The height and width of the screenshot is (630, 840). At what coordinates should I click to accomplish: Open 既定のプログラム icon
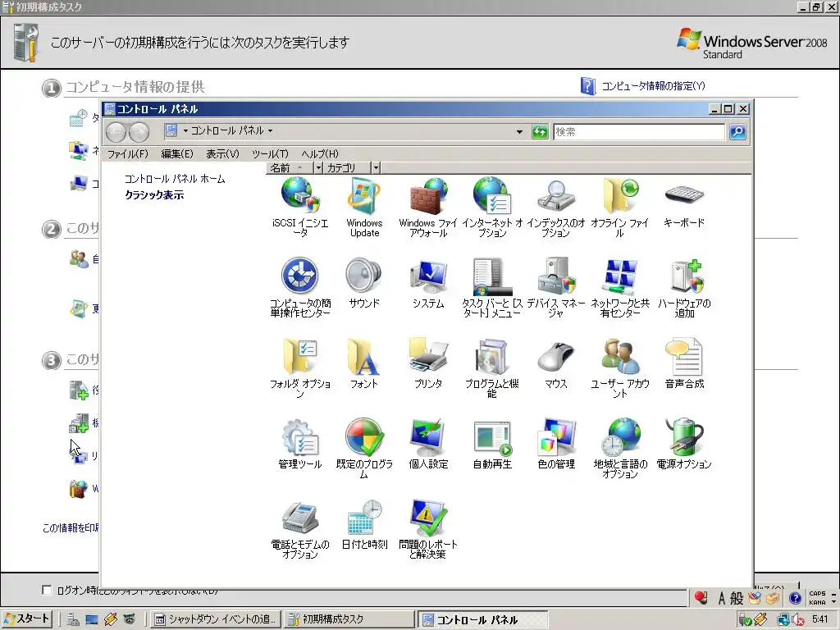point(364,449)
